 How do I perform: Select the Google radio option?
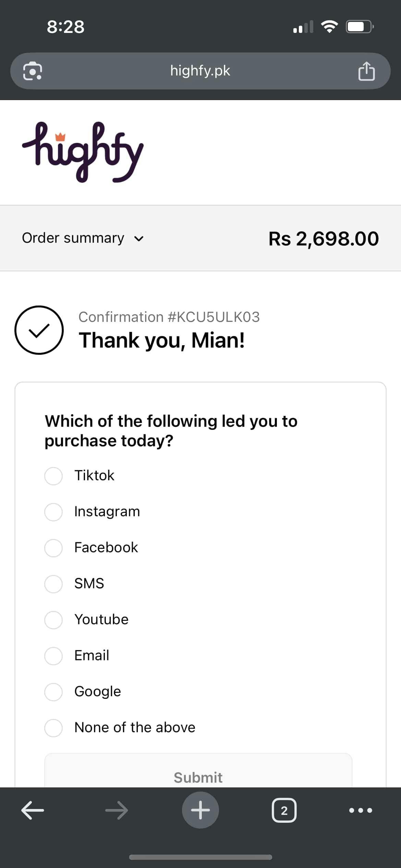[53, 692]
